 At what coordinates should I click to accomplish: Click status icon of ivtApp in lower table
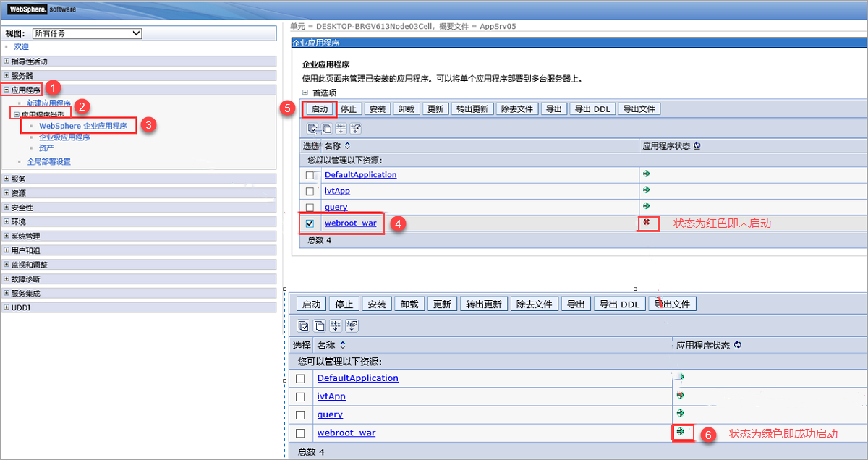[x=680, y=396]
